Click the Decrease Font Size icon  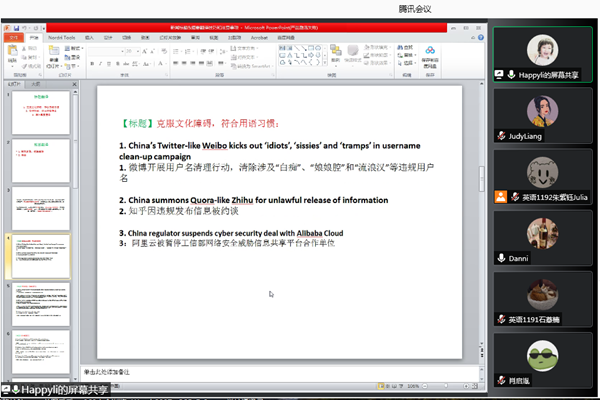tap(153, 51)
